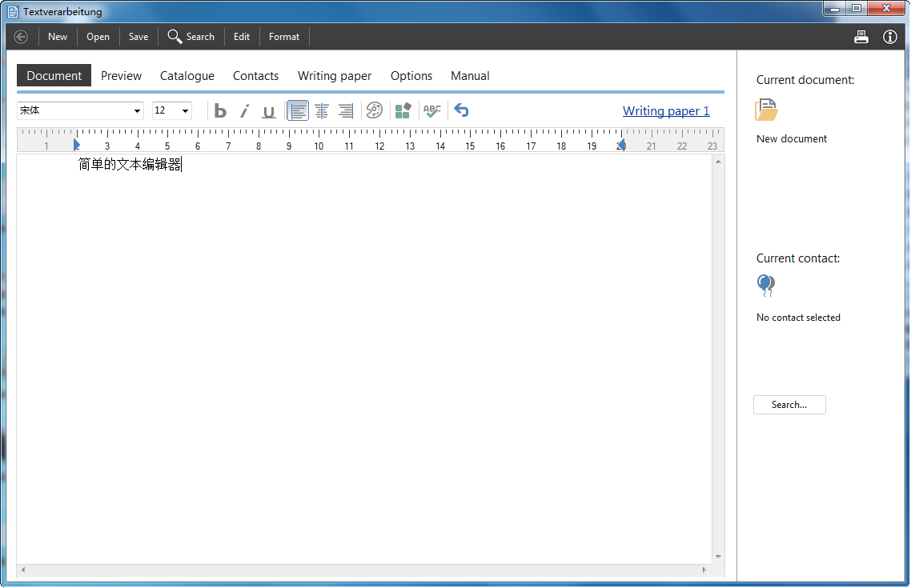The width and height of the screenshot is (911, 588).
Task: Switch to the Options tab
Action: [411, 75]
